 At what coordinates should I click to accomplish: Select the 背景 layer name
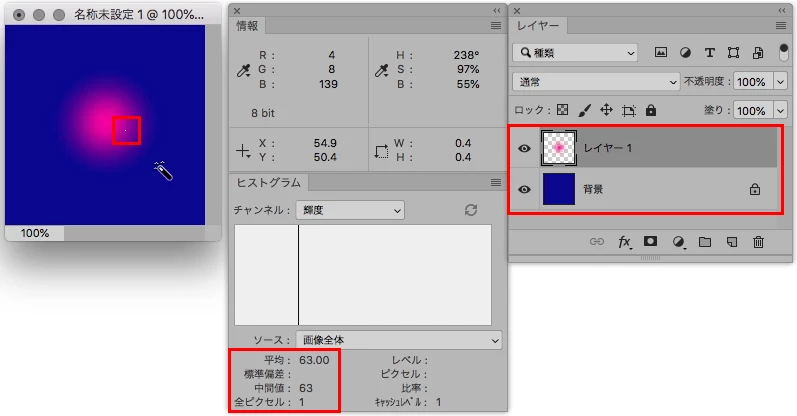(593, 189)
